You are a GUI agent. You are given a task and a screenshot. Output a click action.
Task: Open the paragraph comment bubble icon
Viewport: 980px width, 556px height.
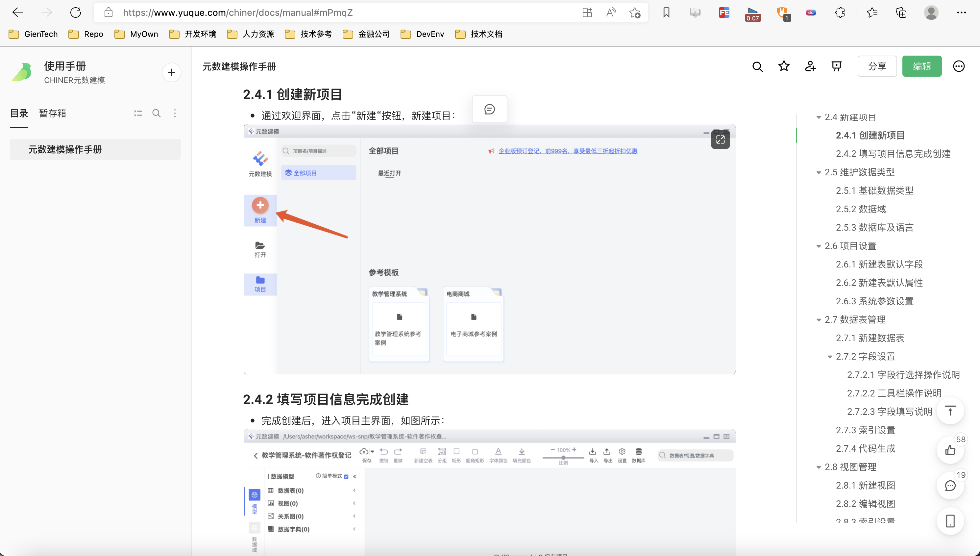click(489, 110)
